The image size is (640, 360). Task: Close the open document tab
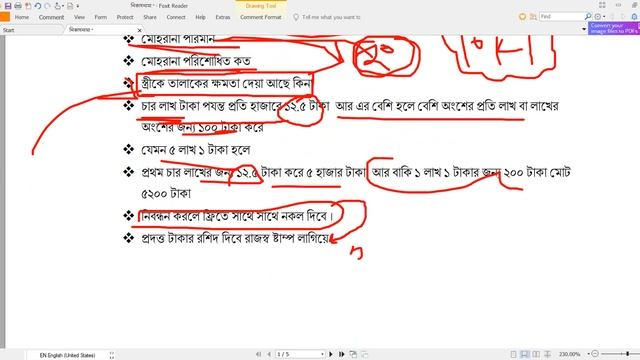coord(140,30)
